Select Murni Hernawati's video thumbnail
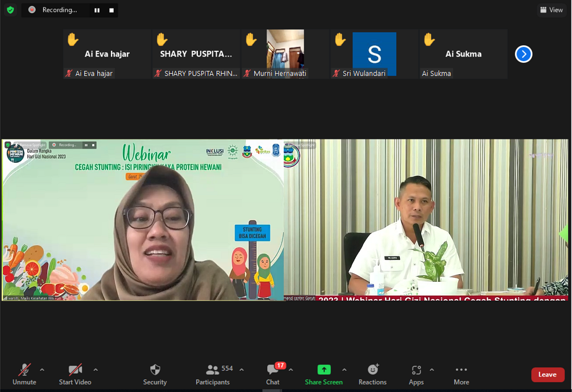Viewport: 572px width, 392px height. tap(285, 54)
